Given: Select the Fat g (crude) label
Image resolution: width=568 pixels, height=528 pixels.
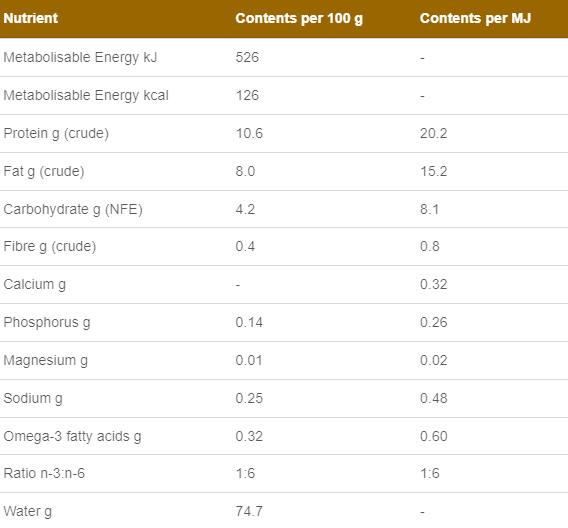Looking at the screenshot, I should tap(44, 172).
